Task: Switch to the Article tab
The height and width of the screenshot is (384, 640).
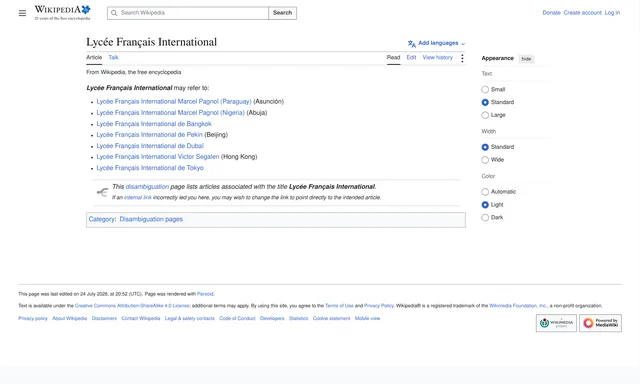Action: tap(94, 58)
